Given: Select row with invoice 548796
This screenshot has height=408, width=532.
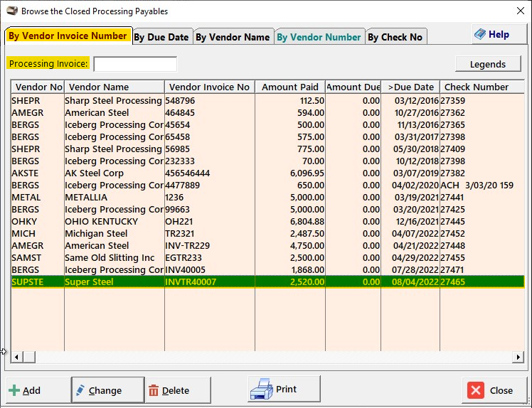Looking at the screenshot, I should pos(267,101).
